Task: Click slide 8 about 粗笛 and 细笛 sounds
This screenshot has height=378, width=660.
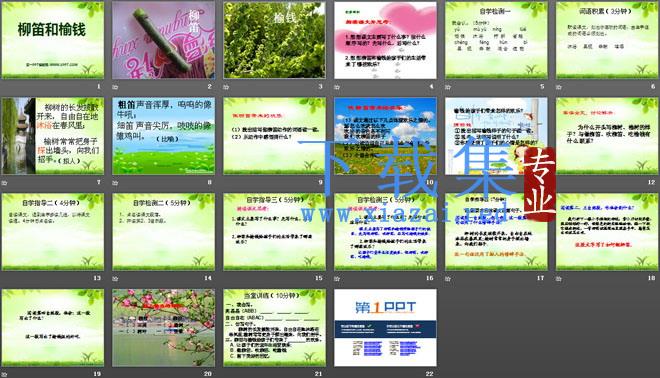Action: [x=163, y=136]
